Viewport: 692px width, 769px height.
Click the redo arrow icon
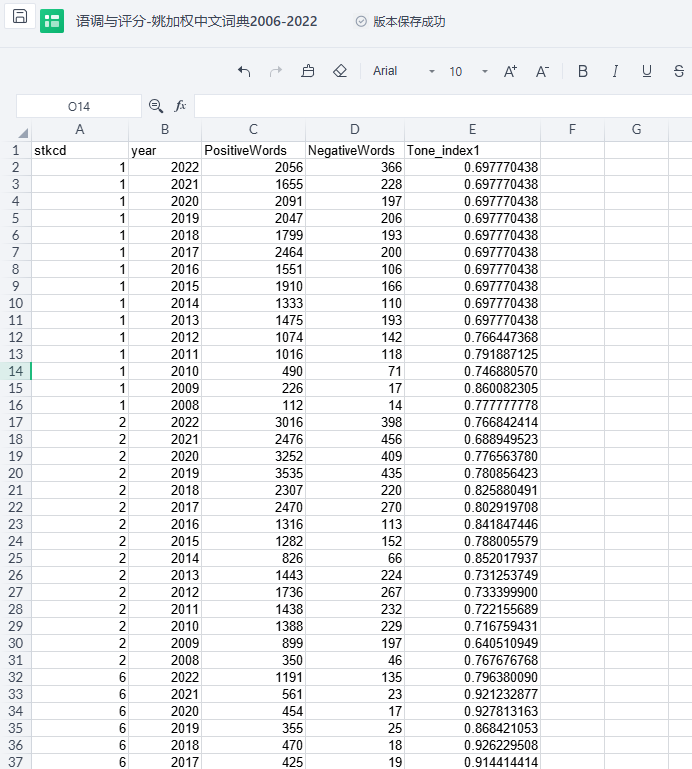[276, 71]
